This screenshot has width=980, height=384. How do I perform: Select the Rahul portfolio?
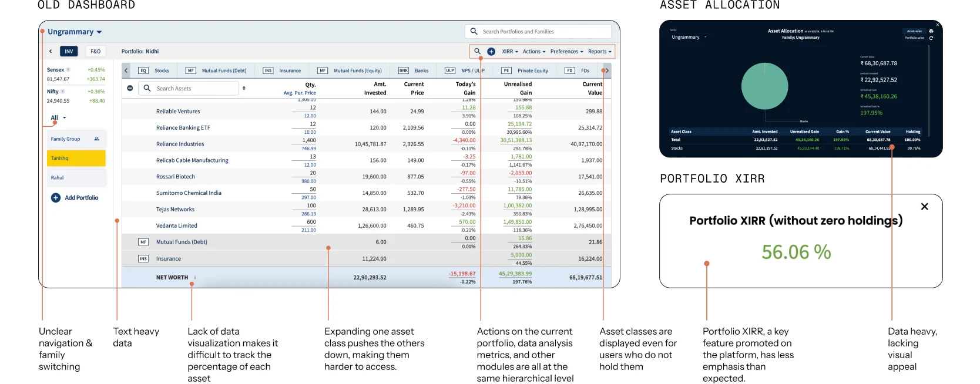[x=76, y=178]
